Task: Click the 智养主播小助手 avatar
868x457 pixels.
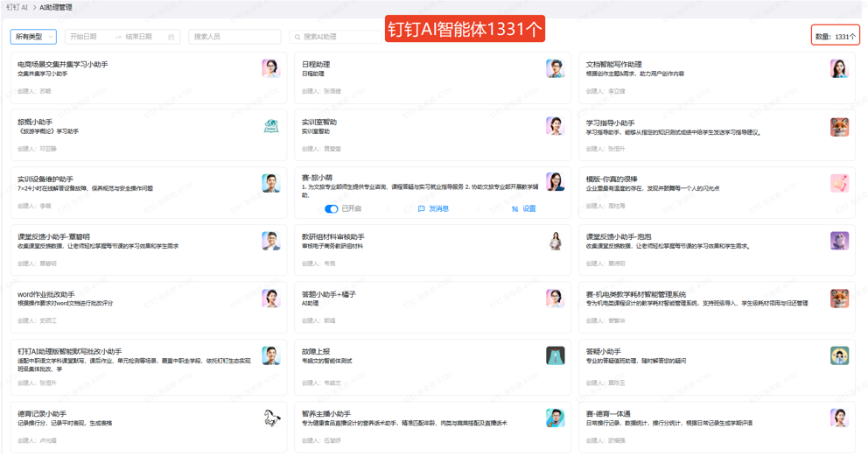Action: 555,418
